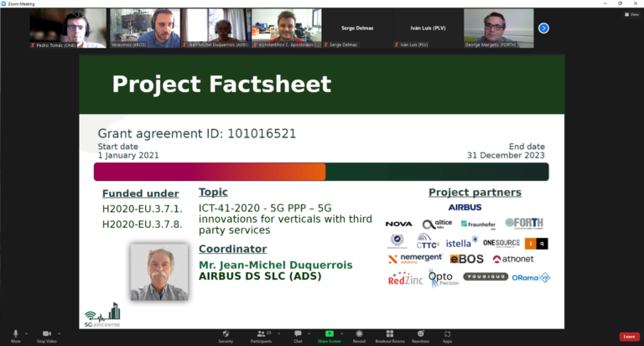This screenshot has width=644, height=346.
Task: Start recording with Record button
Action: point(359,336)
